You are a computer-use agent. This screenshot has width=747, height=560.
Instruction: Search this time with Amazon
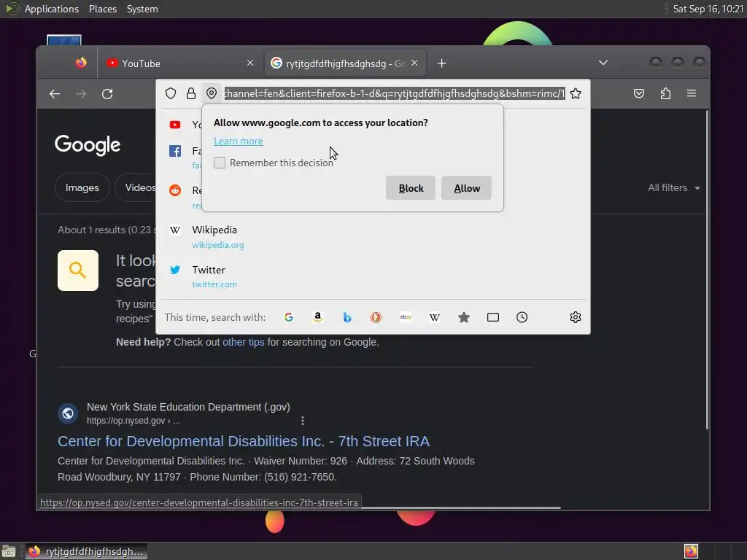click(x=318, y=317)
